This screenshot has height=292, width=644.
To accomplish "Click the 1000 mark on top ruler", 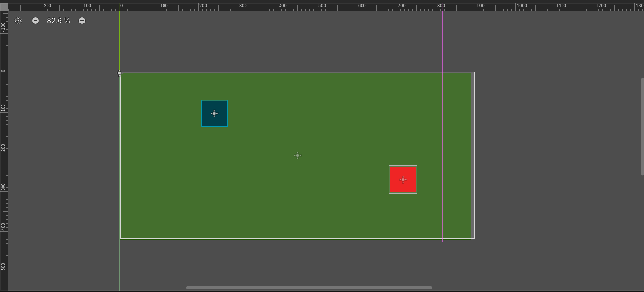I will (521, 6).
